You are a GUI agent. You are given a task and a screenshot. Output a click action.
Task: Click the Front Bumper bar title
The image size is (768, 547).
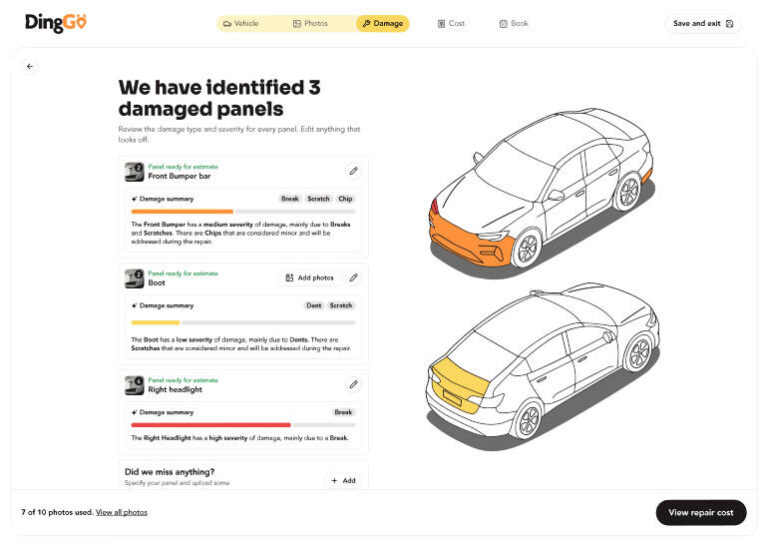point(179,176)
